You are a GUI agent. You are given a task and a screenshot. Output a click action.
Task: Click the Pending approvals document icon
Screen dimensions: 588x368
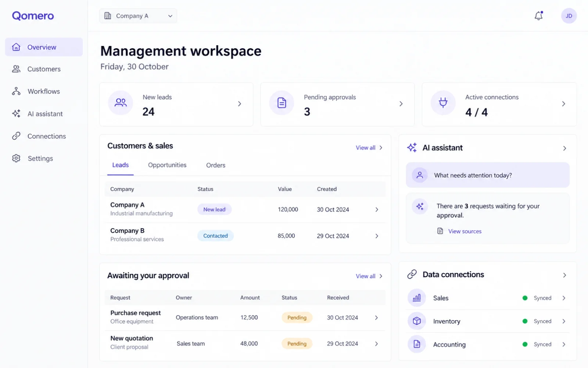pyautogui.click(x=282, y=103)
